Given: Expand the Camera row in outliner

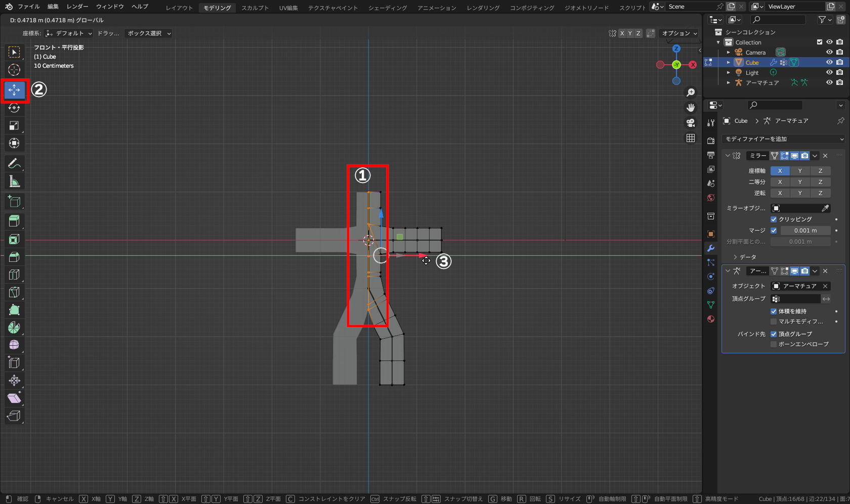Looking at the screenshot, I should tap(729, 53).
